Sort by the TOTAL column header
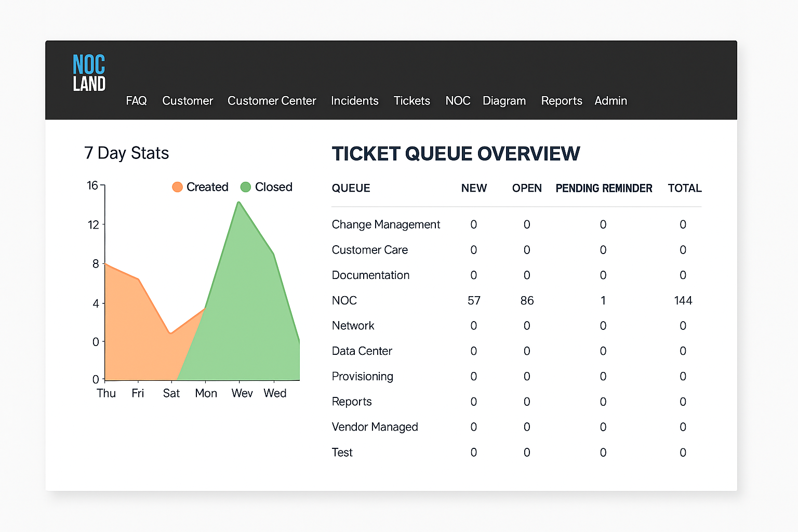The height and width of the screenshot is (532, 798). pos(685,188)
